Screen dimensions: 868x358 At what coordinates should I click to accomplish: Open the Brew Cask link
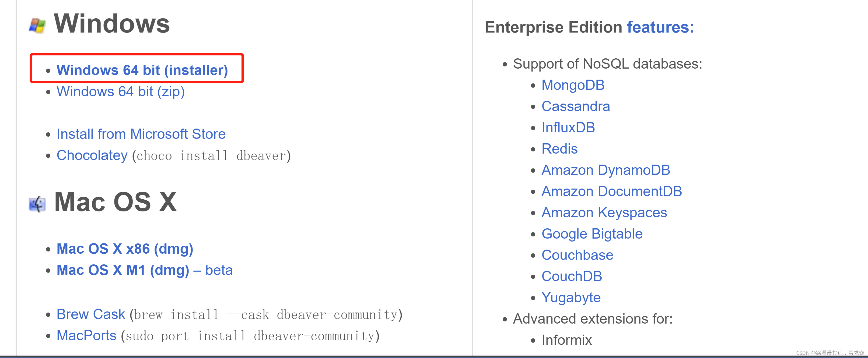(91, 314)
